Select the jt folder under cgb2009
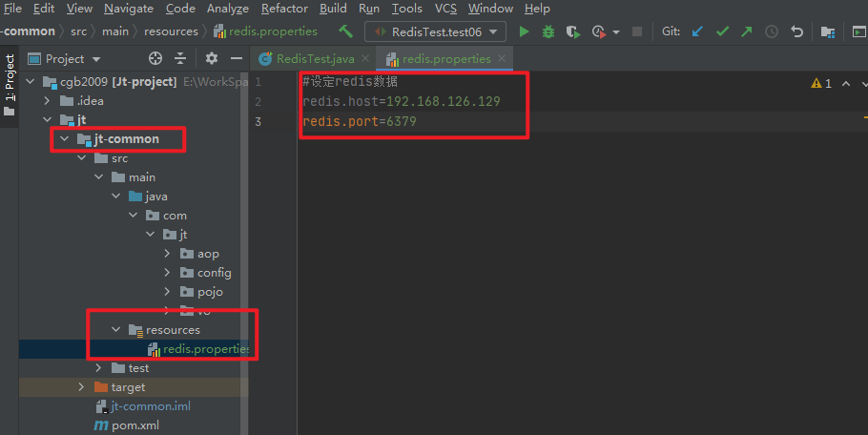Viewport: 868px width, 435px height. click(73, 119)
